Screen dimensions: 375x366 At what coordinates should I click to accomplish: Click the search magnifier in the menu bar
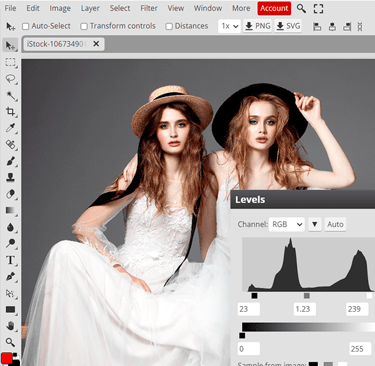301,8
